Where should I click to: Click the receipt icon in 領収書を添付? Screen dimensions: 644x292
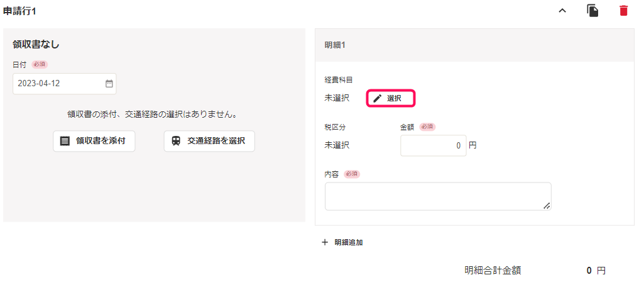coord(65,141)
